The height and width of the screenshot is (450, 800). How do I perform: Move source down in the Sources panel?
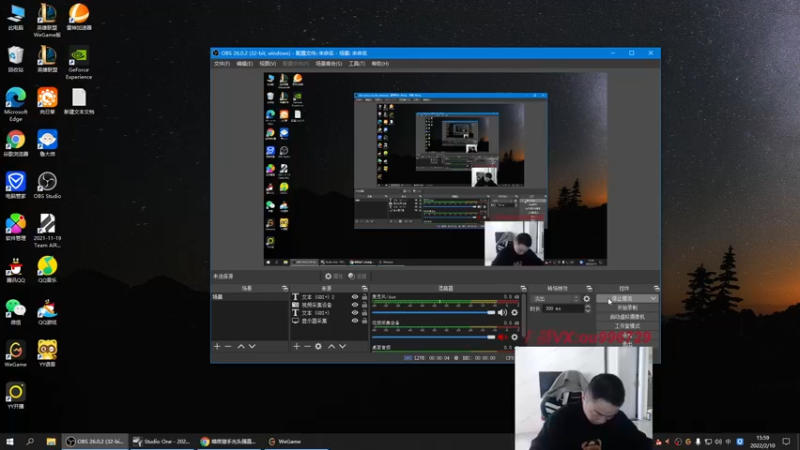point(342,346)
